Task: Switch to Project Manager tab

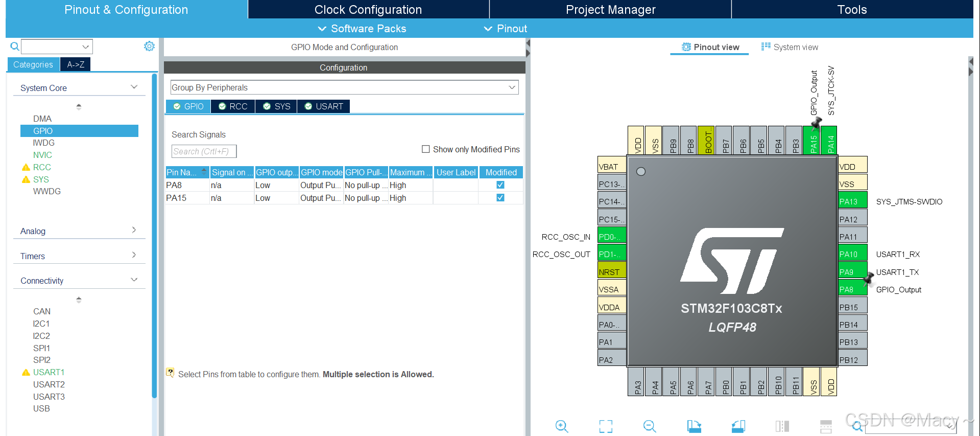Action: pos(610,9)
